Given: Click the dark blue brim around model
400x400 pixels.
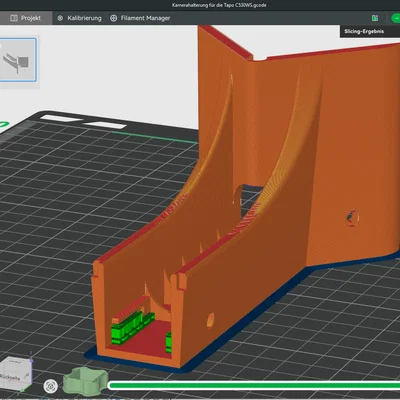Looking at the screenshot, I should [233, 333].
